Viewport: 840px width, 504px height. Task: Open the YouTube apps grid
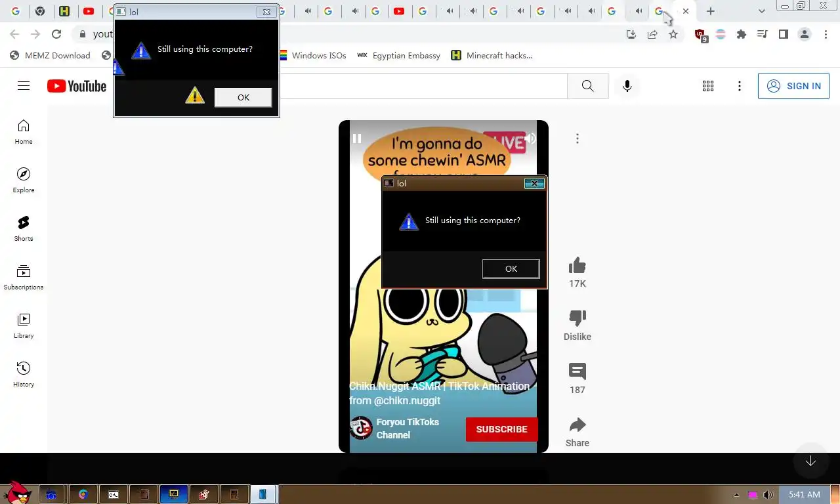[708, 86]
